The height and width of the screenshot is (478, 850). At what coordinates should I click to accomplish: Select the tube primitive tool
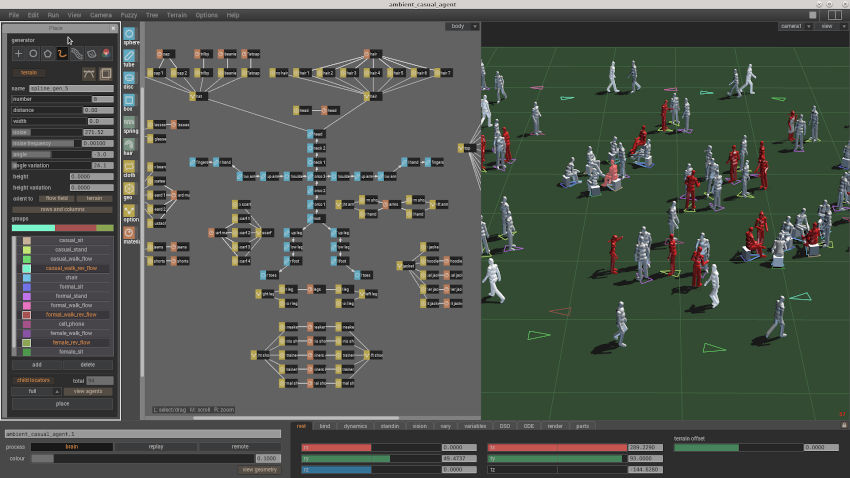129,58
